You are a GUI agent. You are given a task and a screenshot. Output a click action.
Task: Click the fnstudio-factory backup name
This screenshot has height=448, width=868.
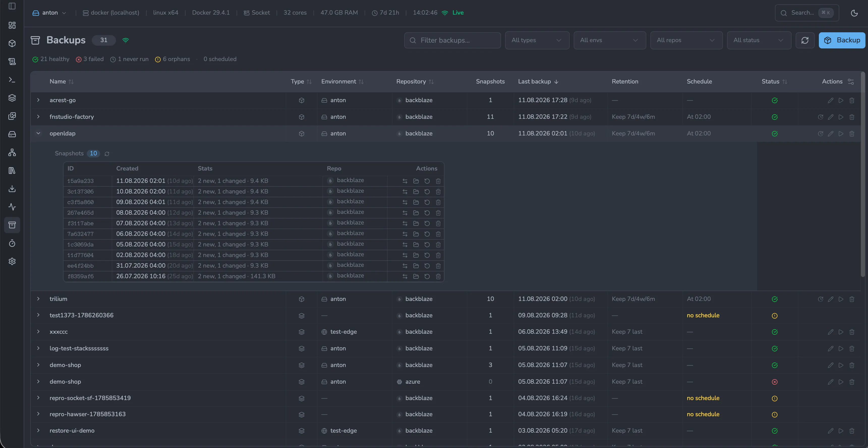pos(72,117)
